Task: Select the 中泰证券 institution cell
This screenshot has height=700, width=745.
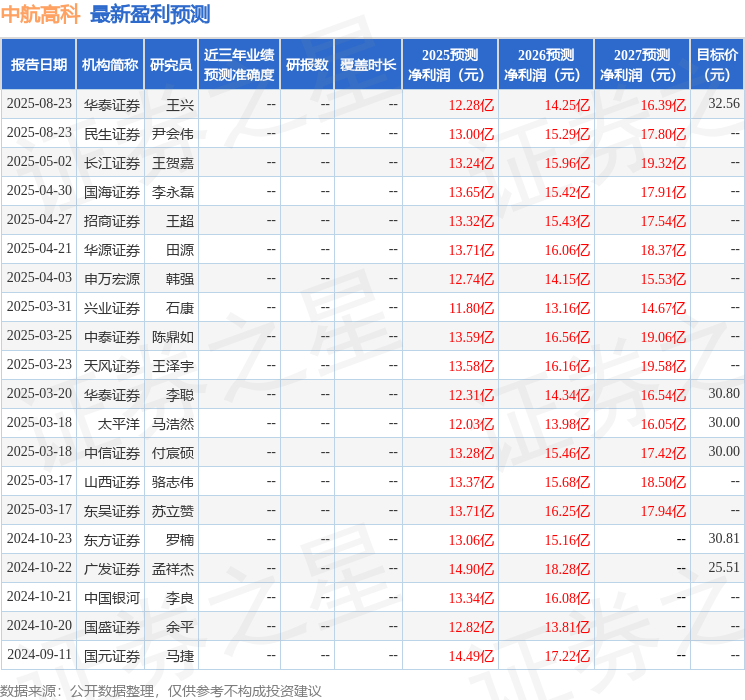Action: coord(112,337)
